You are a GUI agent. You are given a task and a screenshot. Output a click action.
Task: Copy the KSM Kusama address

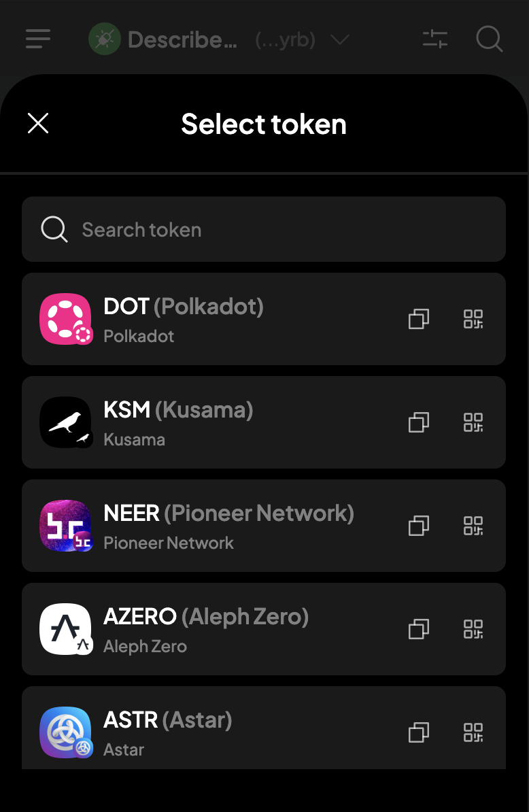coord(419,422)
